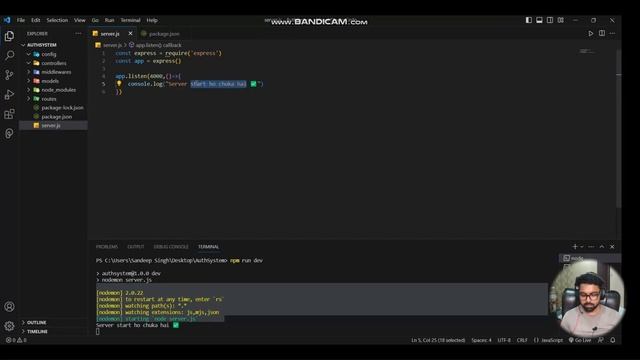Open the new terminal launch profile dropdown

click(x=582, y=247)
